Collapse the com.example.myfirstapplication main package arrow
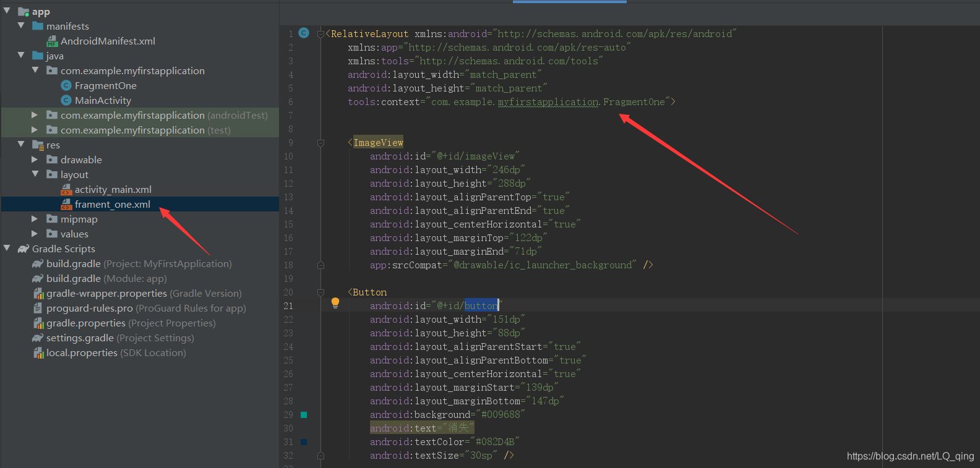Image resolution: width=980 pixels, height=468 pixels. [35, 70]
